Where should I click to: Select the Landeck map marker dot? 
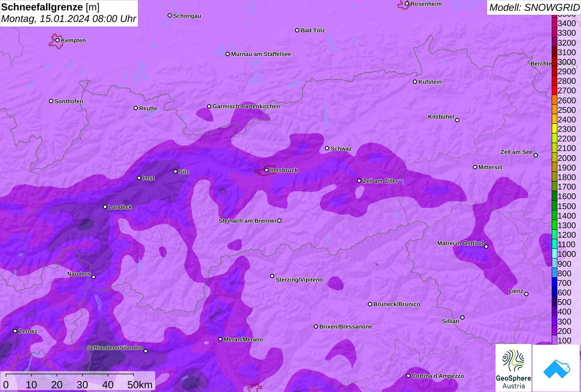(x=105, y=207)
